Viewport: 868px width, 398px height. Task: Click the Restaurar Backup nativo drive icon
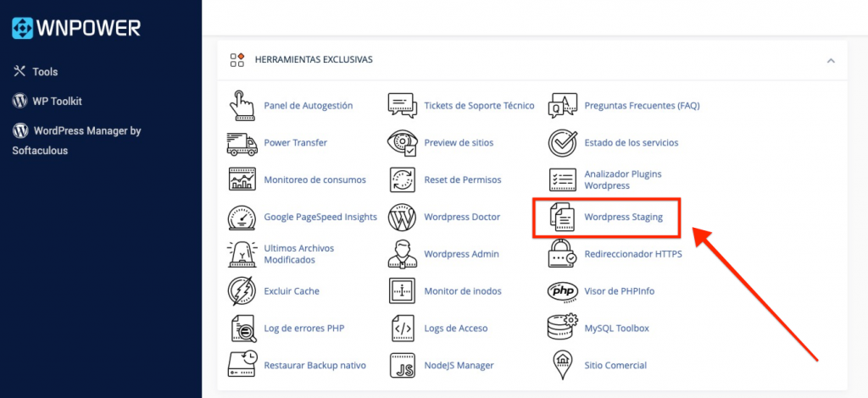(242, 365)
